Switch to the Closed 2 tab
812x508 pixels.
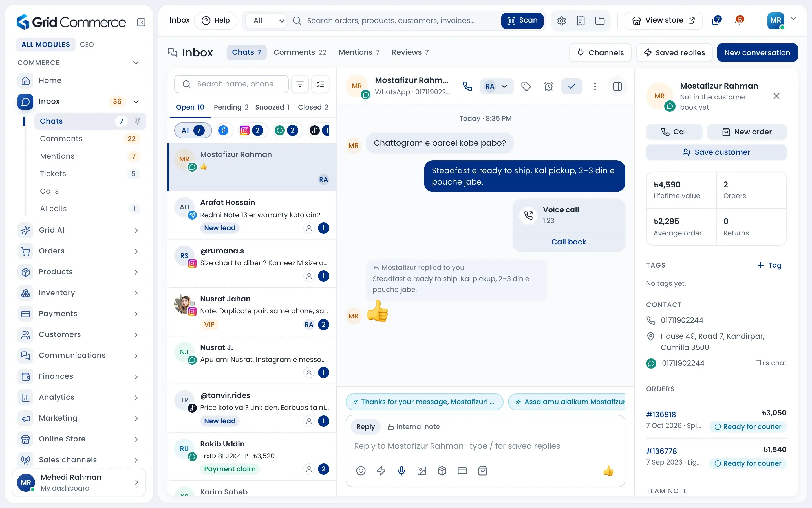pos(313,107)
